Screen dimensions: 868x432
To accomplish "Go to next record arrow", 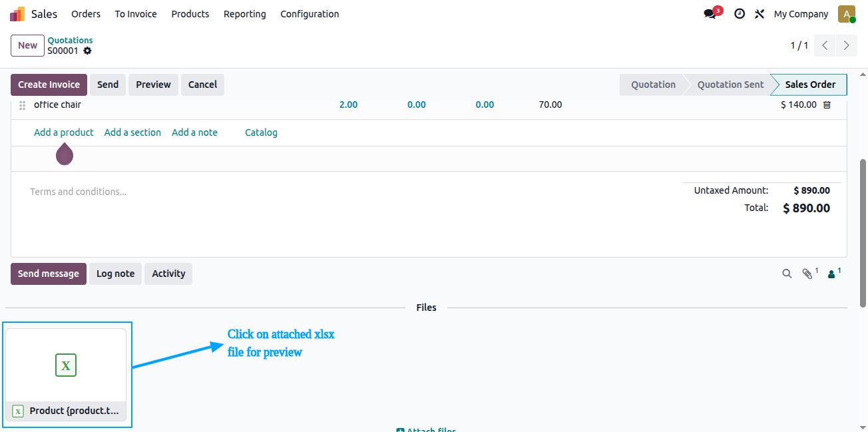I will (x=846, y=45).
